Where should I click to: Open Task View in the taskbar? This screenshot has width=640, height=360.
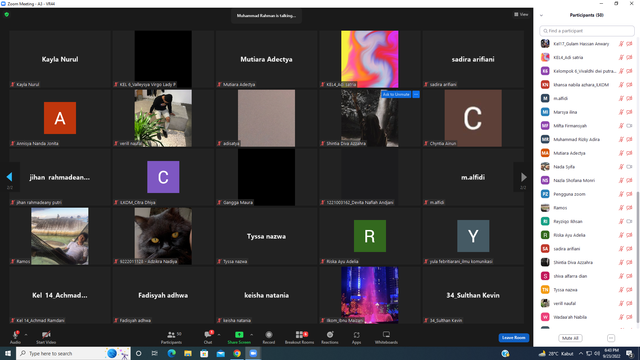click(x=155, y=353)
